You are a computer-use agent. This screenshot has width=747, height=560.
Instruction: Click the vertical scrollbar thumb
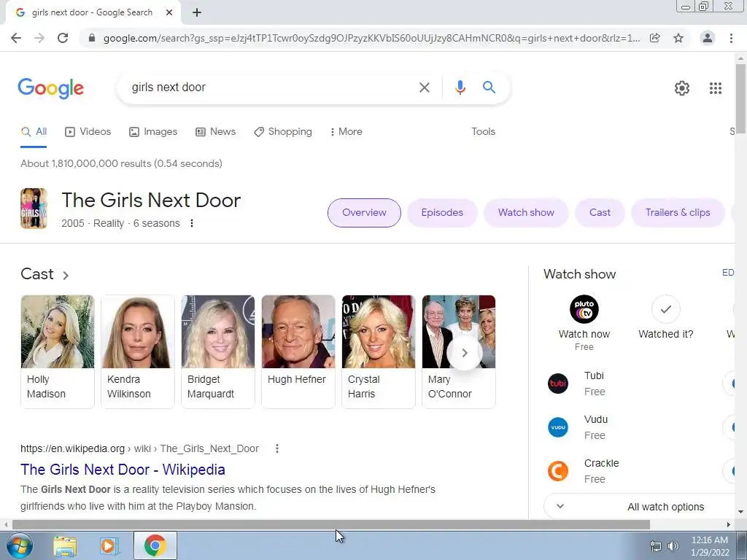(x=740, y=98)
